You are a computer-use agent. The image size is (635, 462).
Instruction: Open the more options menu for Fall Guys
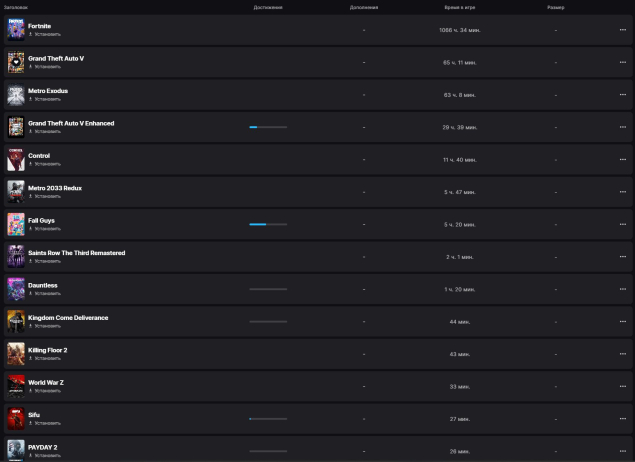coord(622,225)
